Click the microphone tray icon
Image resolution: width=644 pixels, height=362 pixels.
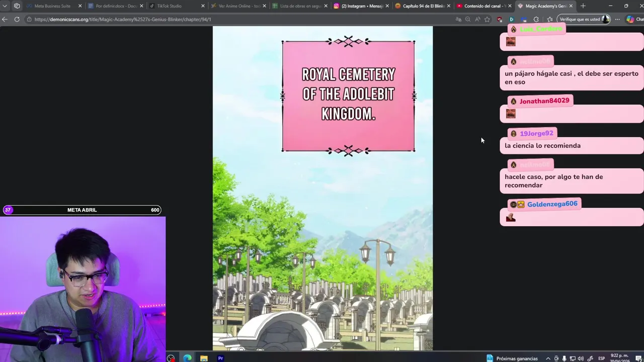(564, 358)
